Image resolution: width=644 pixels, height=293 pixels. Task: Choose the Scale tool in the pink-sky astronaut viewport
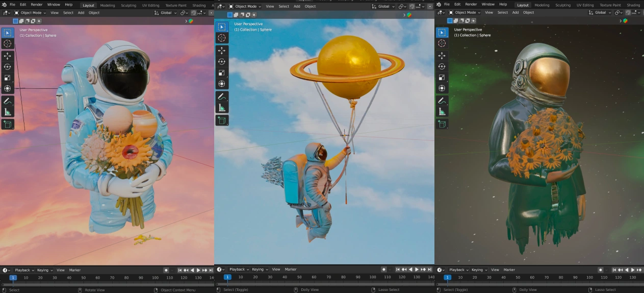click(8, 78)
